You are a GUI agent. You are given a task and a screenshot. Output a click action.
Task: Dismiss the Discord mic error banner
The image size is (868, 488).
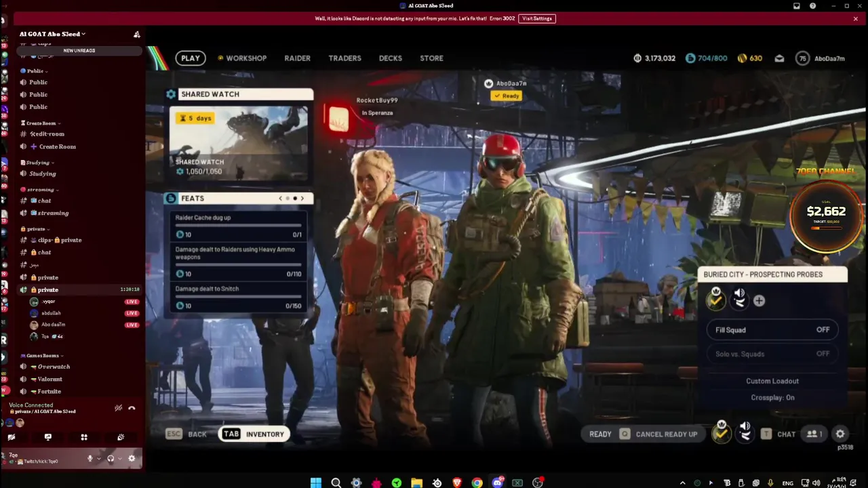(x=856, y=18)
